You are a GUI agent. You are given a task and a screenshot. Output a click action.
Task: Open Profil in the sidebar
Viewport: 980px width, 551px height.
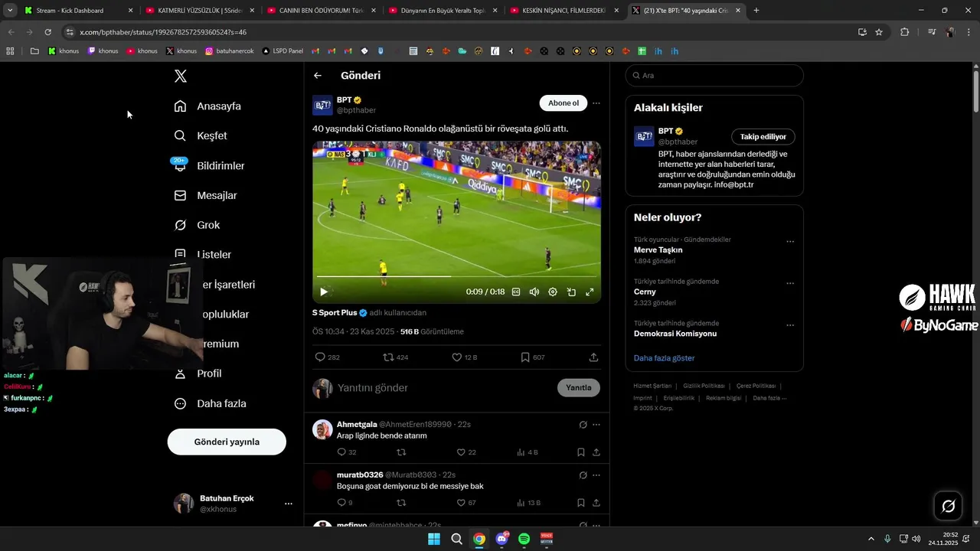198,373
